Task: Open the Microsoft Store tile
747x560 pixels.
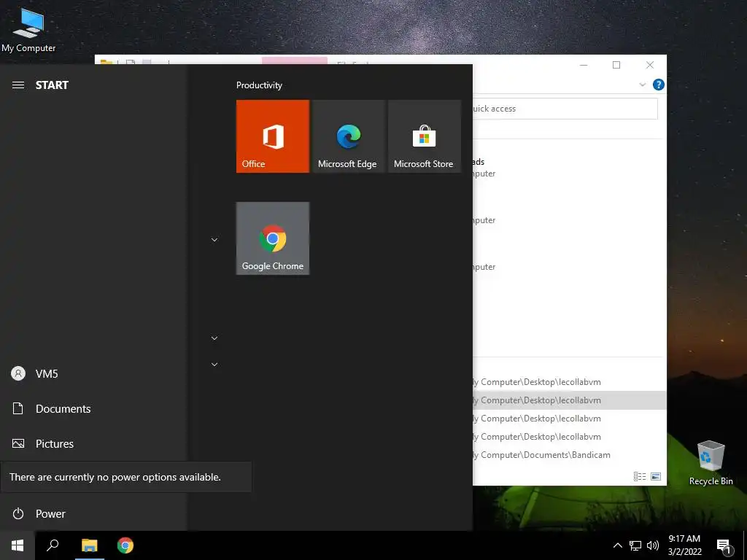Action: 425,136
